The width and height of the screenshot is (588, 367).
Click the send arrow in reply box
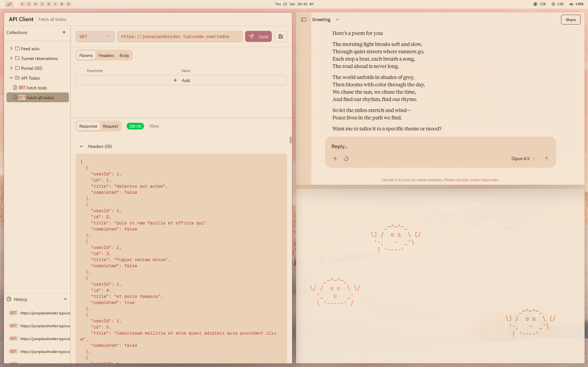[x=546, y=159]
